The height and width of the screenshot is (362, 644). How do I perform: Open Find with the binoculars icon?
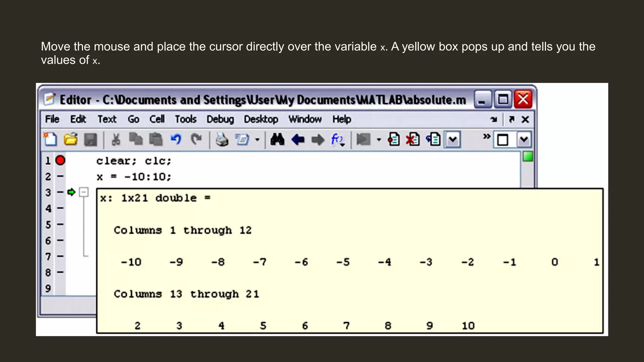(x=277, y=139)
